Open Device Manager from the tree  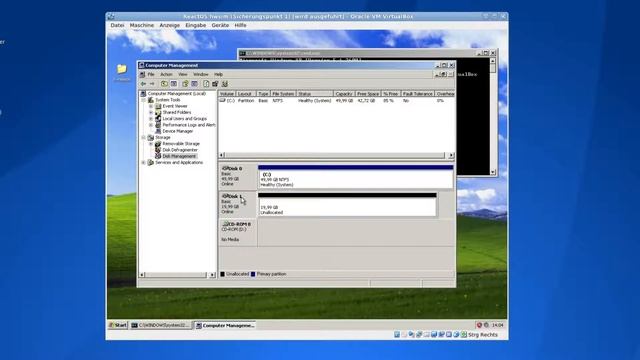[178, 131]
